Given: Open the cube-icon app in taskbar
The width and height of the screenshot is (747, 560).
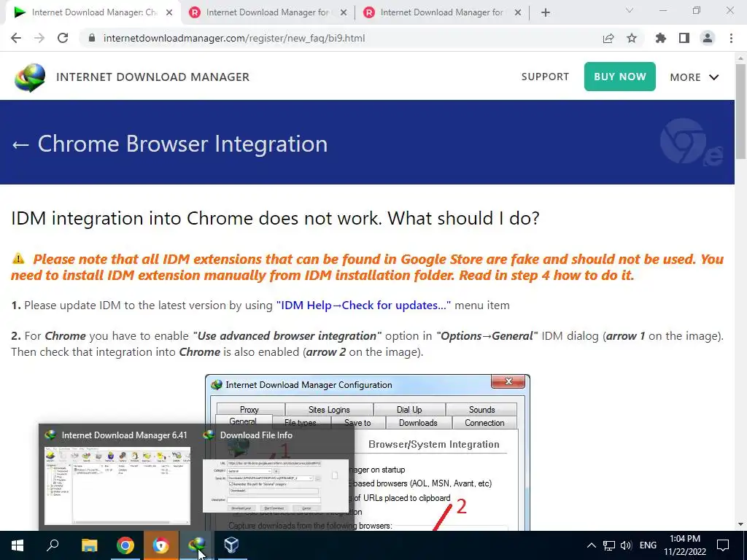Looking at the screenshot, I should (231, 545).
